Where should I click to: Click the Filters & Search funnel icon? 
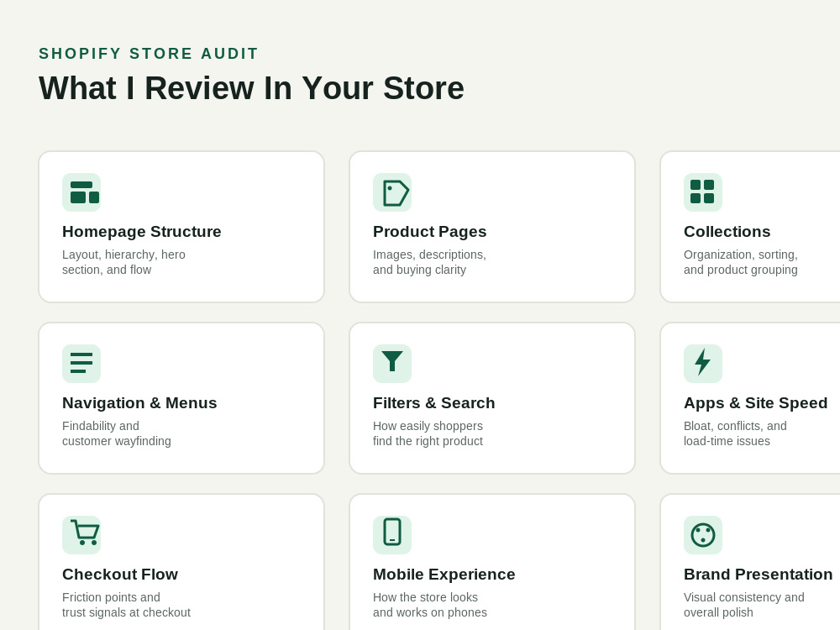(392, 364)
